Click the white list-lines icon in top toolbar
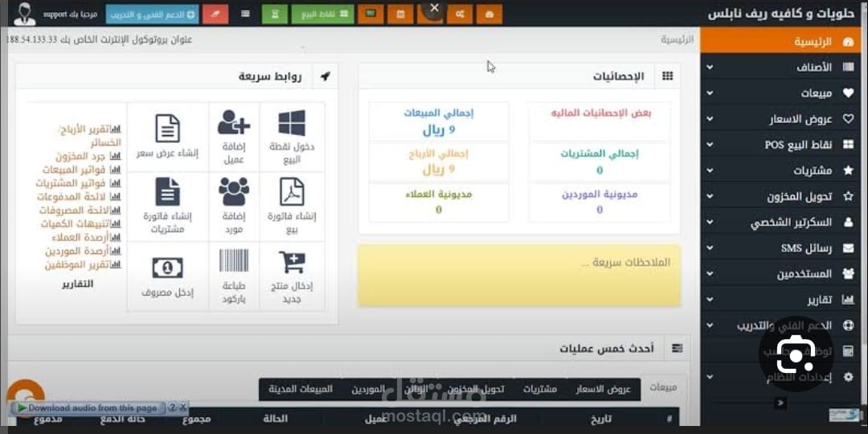The width and height of the screenshot is (868, 434). click(x=246, y=14)
